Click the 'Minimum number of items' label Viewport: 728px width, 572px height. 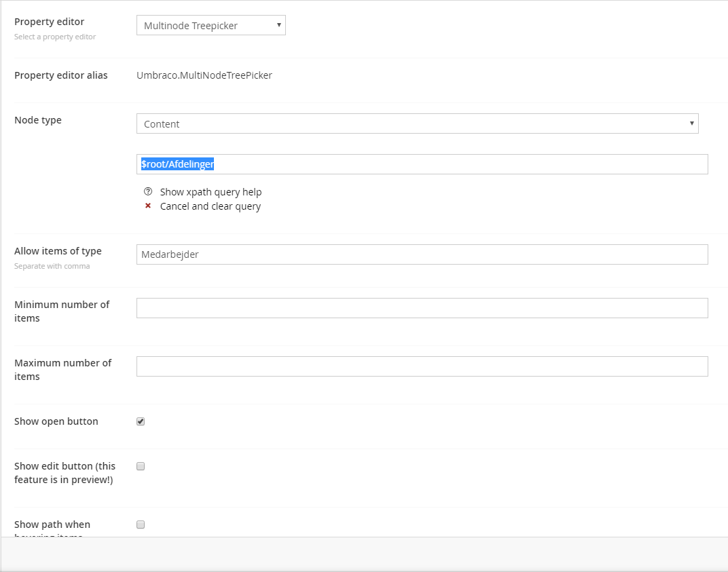coord(61,311)
